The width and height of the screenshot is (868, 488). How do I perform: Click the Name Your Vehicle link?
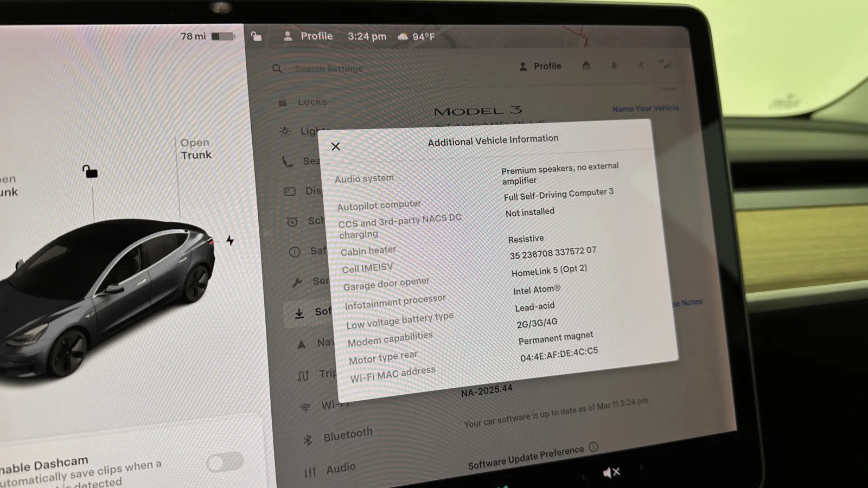[x=645, y=108]
